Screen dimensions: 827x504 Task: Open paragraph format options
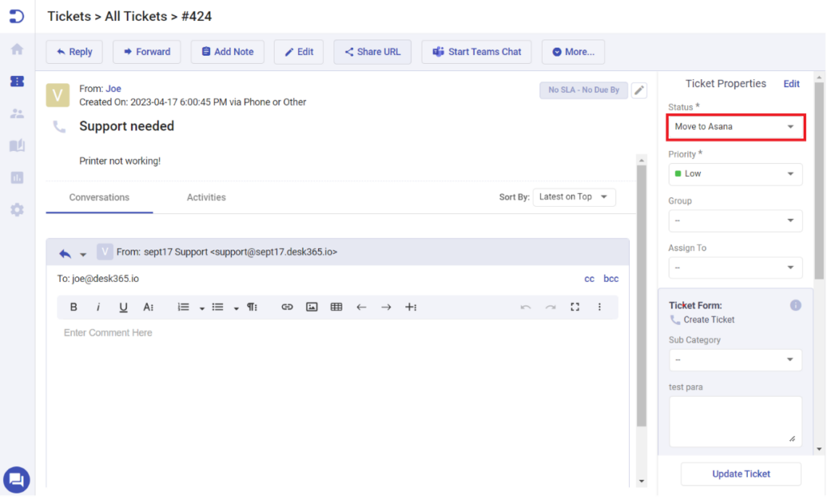[x=252, y=307]
